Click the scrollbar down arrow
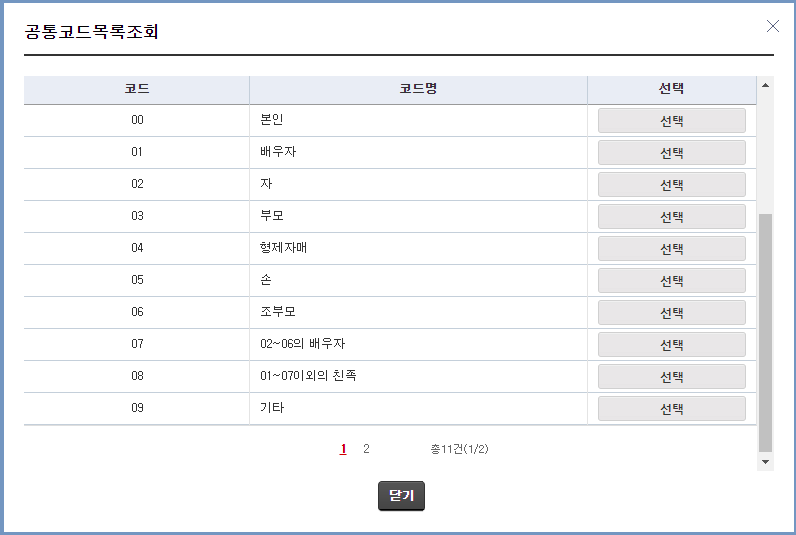 [766, 462]
